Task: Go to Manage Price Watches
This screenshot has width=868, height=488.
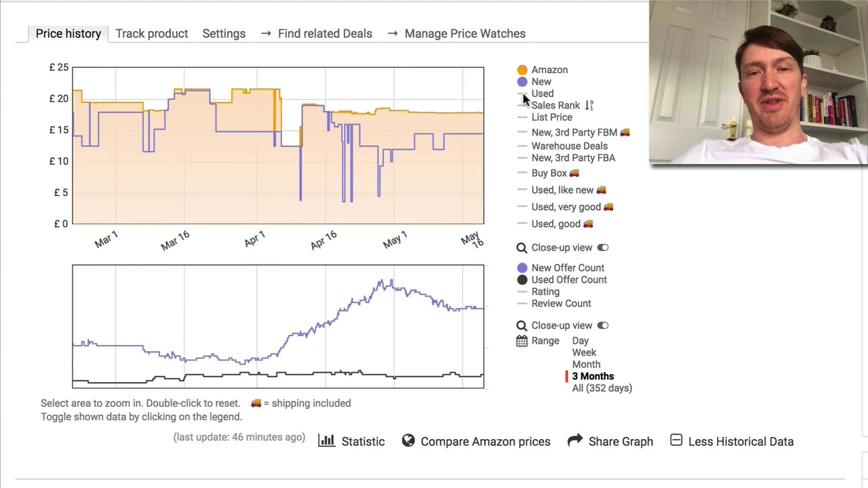Action: 465,34
